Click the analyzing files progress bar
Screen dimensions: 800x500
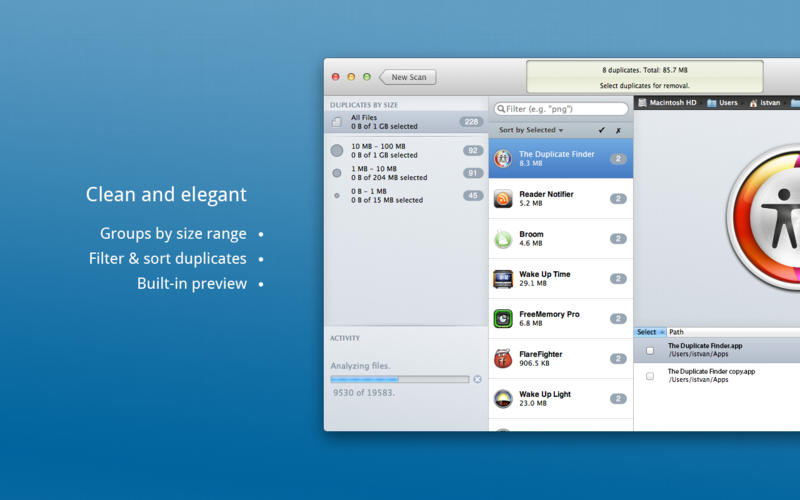tap(399, 379)
